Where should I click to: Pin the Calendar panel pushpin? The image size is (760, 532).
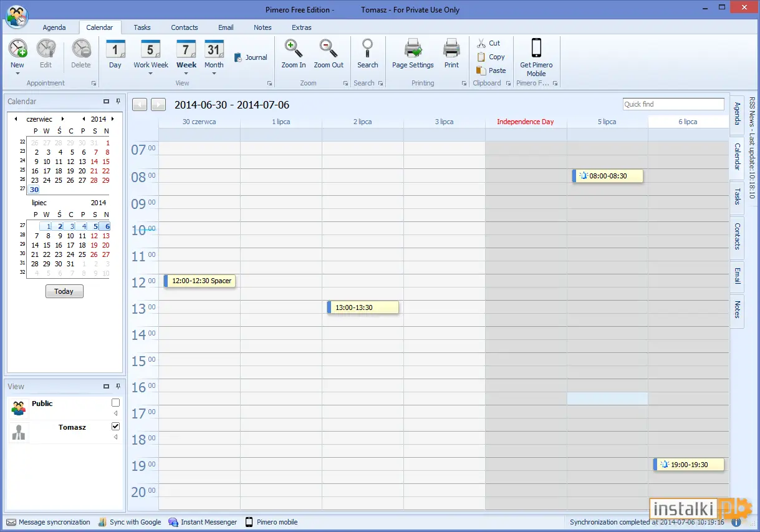118,101
